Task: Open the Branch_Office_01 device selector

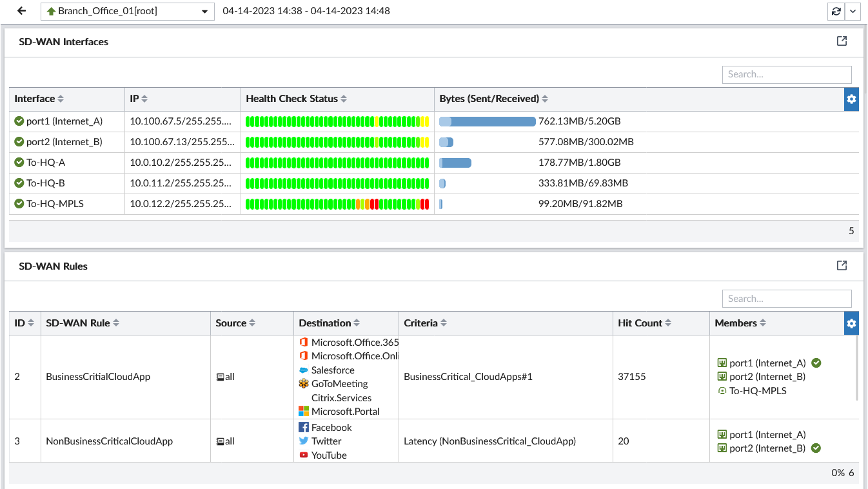Action: coord(127,11)
